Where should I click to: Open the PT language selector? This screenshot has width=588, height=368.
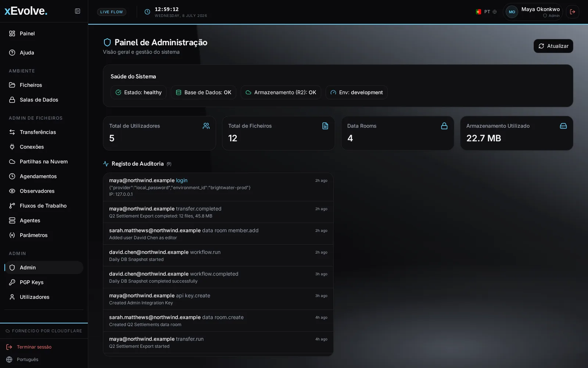pos(486,12)
